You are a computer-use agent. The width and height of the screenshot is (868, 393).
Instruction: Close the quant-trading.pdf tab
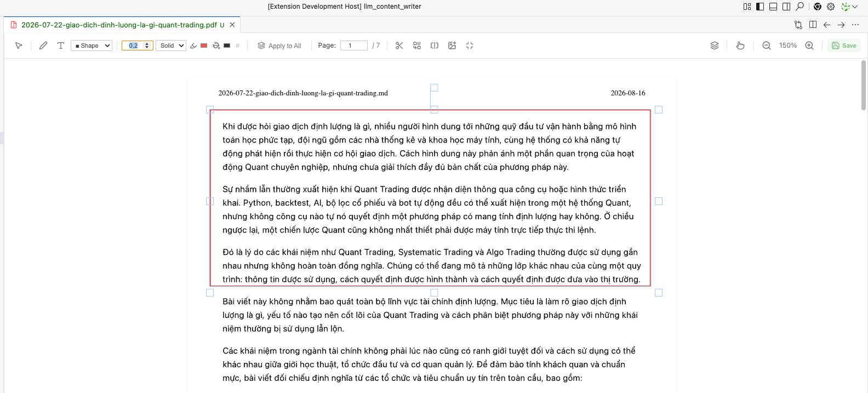click(232, 25)
